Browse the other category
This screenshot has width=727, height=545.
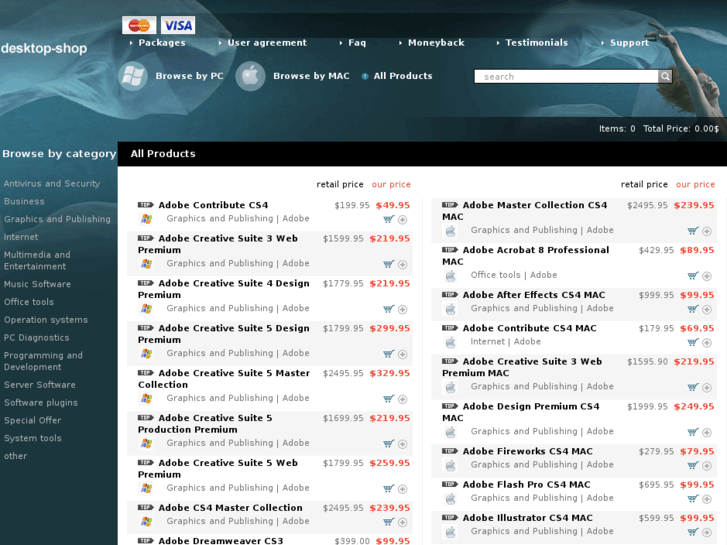[x=15, y=456]
